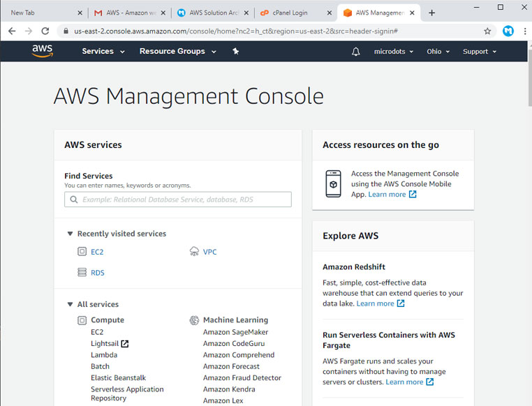Click external link icon in Redshift section
532x406 pixels.
tap(401, 303)
